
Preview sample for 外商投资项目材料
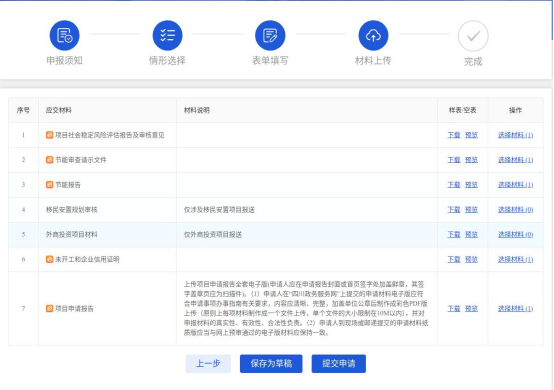pos(471,234)
